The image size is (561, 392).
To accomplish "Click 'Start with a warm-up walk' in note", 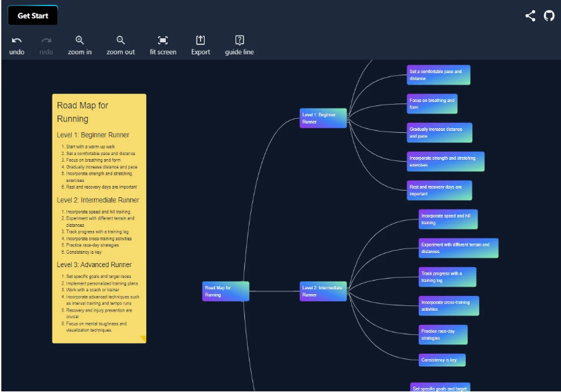I will (x=91, y=146).
